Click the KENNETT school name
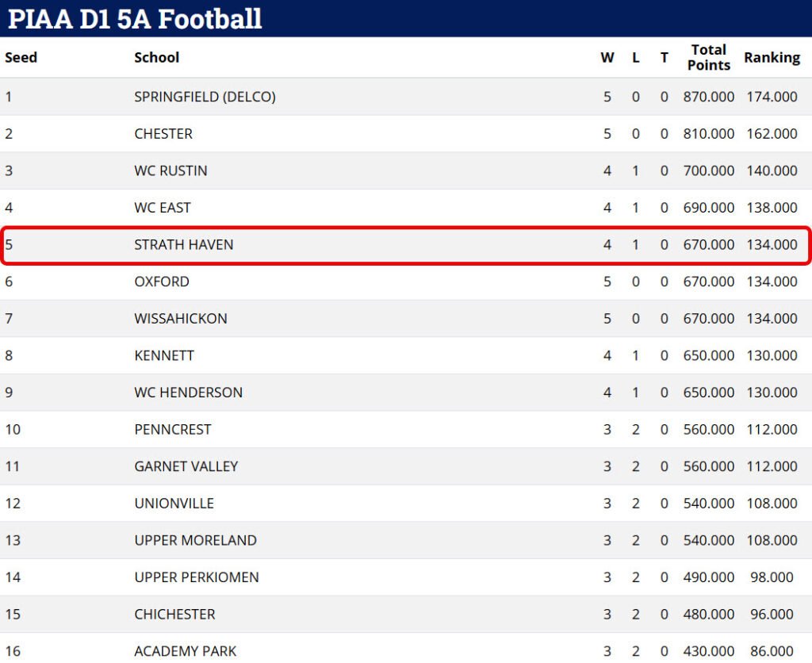Viewport: 812px width, 663px height. pos(163,355)
